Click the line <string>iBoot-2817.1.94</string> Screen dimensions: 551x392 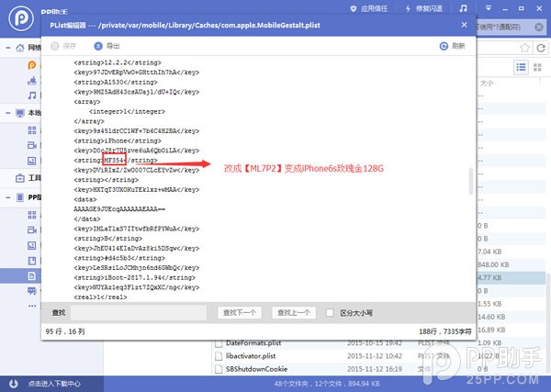pyautogui.click(x=135, y=277)
